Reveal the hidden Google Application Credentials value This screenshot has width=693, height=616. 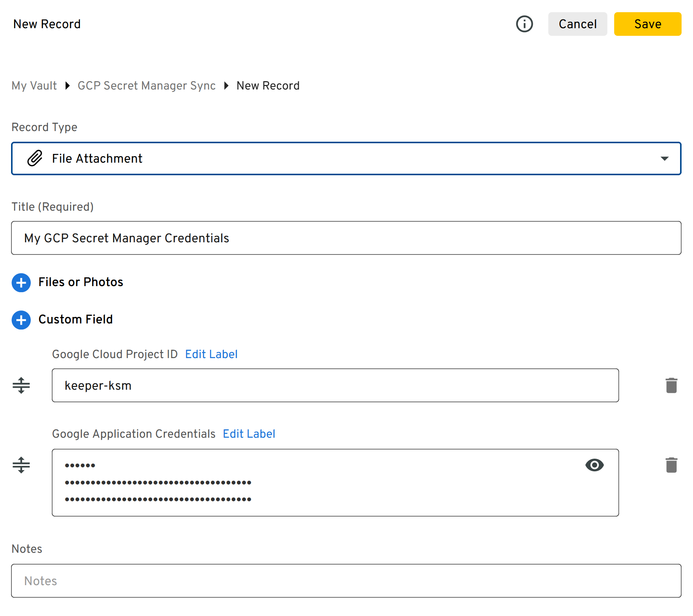click(594, 465)
